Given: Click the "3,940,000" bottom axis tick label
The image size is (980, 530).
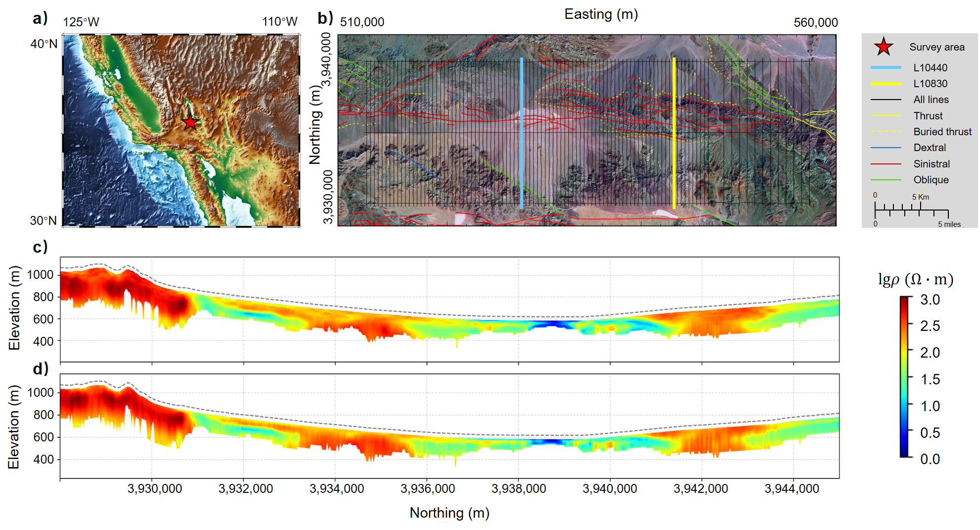Looking at the screenshot, I should [610, 489].
